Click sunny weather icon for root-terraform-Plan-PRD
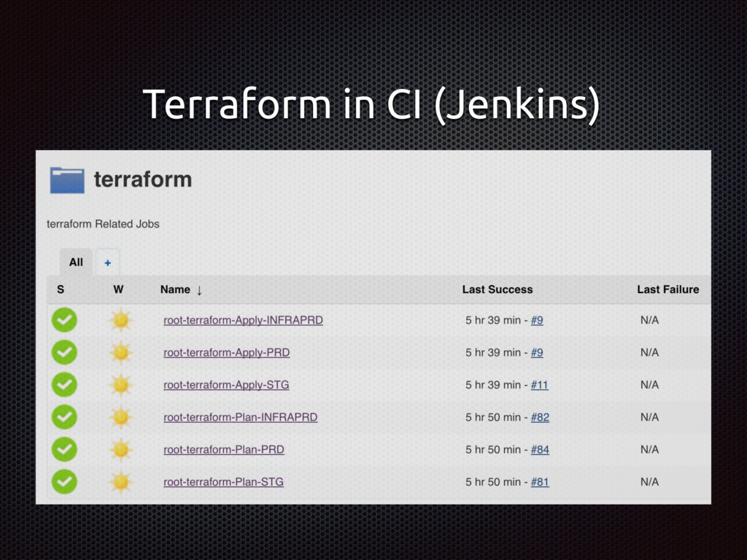The image size is (747, 560). tap(120, 449)
